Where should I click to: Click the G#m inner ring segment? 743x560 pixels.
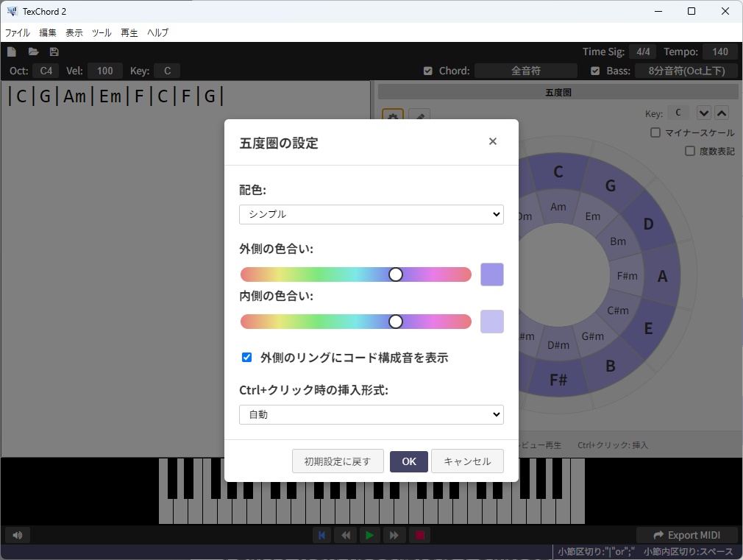point(593,336)
